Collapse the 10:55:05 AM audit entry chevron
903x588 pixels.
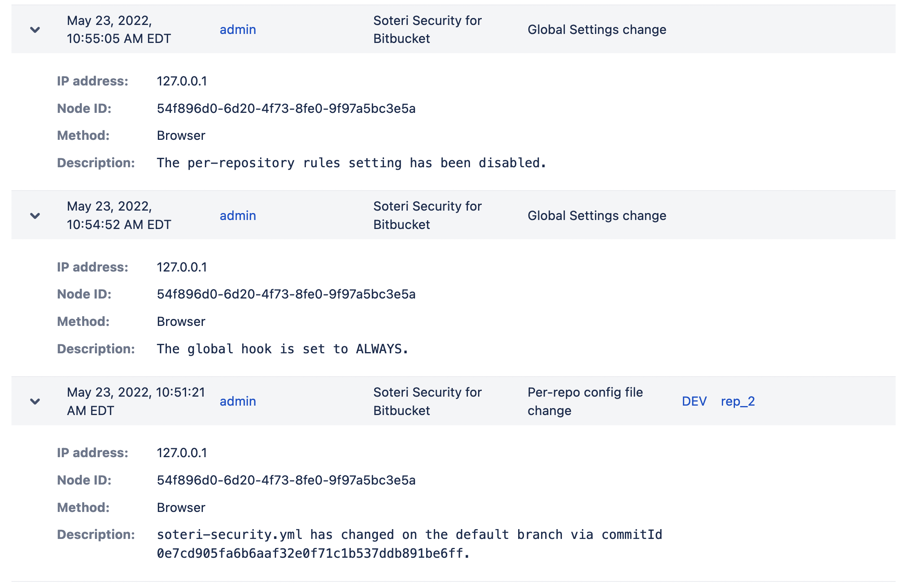pyautogui.click(x=35, y=30)
